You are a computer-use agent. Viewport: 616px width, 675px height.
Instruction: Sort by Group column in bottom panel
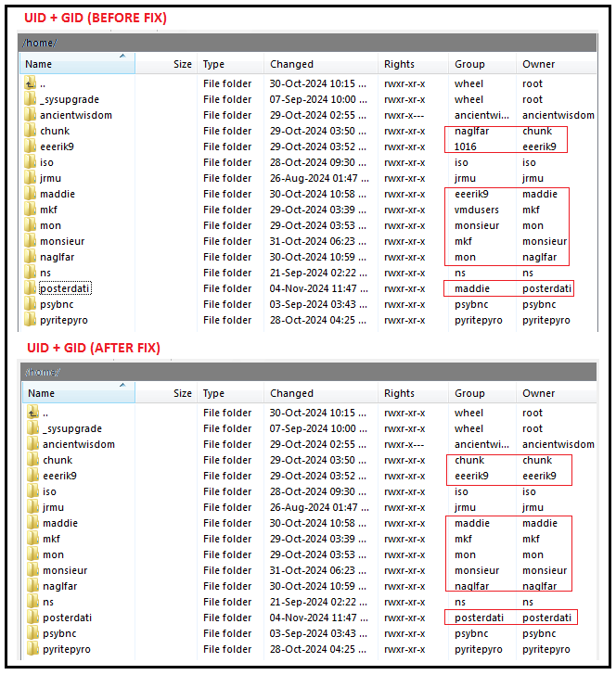(469, 393)
